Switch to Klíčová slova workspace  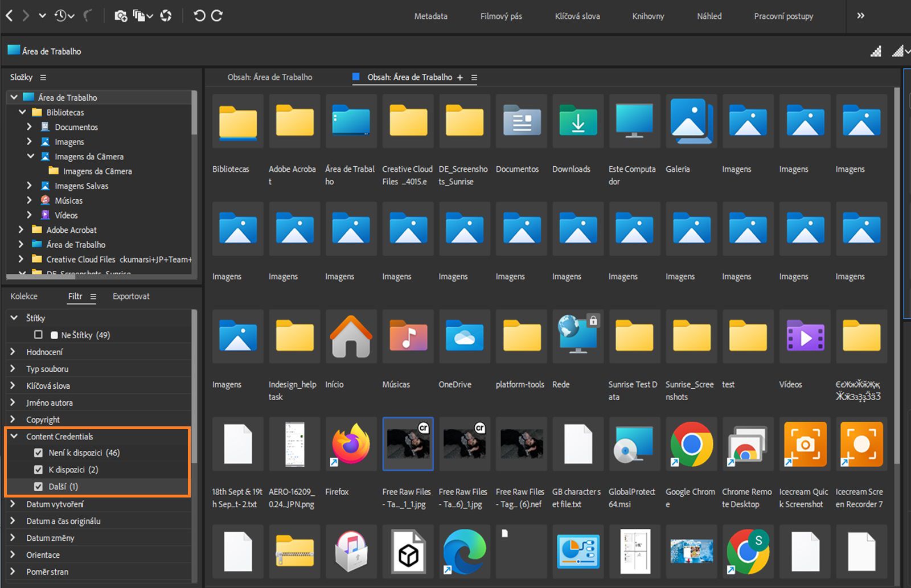click(577, 16)
